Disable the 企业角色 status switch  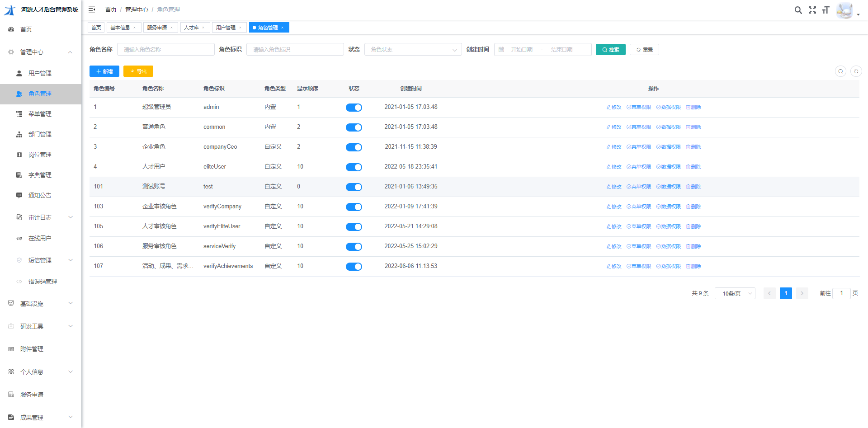[x=354, y=147]
